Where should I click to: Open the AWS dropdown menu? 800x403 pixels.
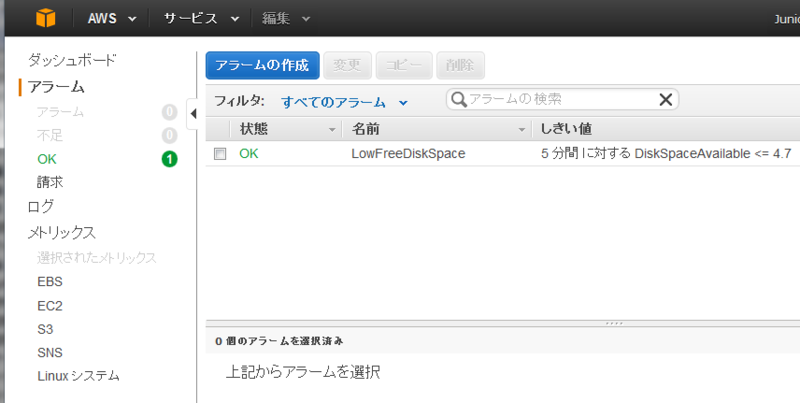click(112, 19)
